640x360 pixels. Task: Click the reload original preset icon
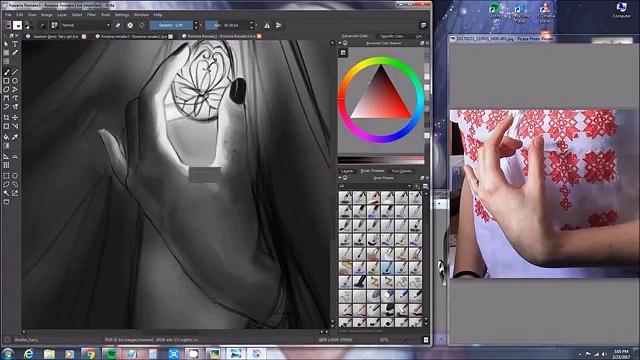point(142,25)
